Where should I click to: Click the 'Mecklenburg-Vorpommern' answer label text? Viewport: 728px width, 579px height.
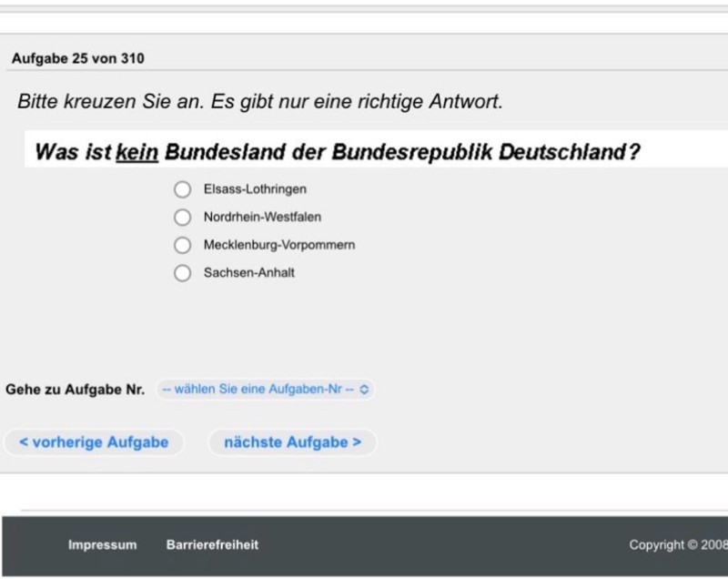(x=278, y=246)
